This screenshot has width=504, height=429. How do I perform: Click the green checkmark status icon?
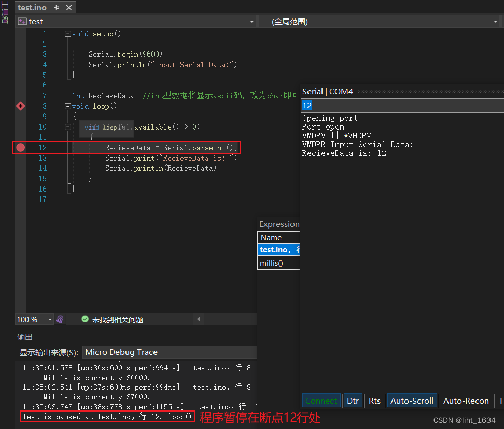(x=85, y=319)
